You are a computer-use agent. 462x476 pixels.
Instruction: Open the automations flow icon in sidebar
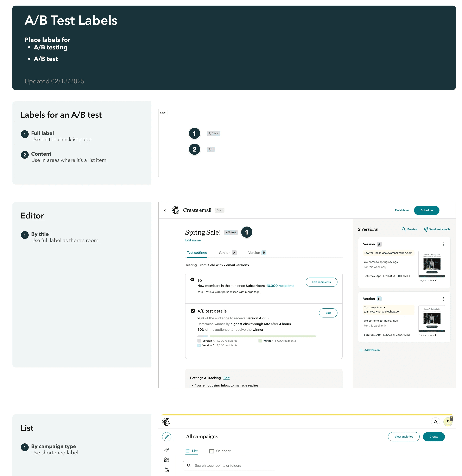pyautogui.click(x=167, y=470)
